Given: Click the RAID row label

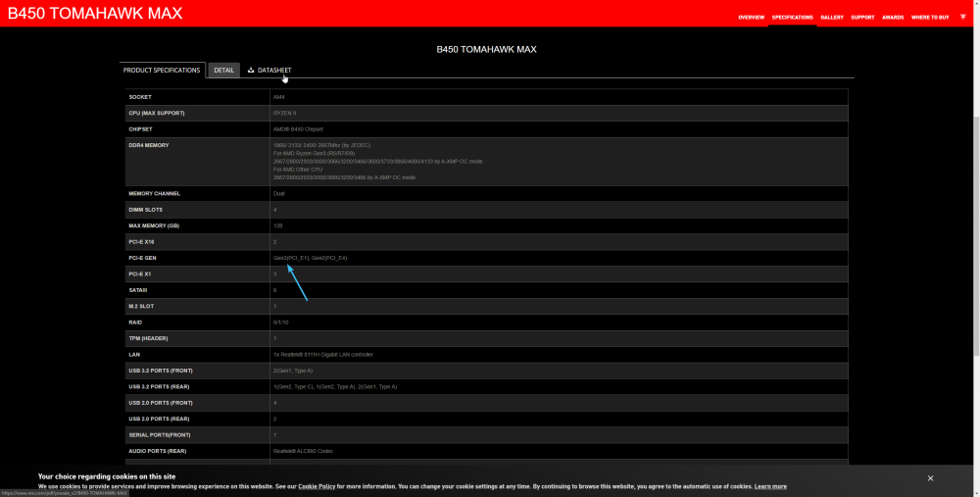Looking at the screenshot, I should pyautogui.click(x=135, y=323).
